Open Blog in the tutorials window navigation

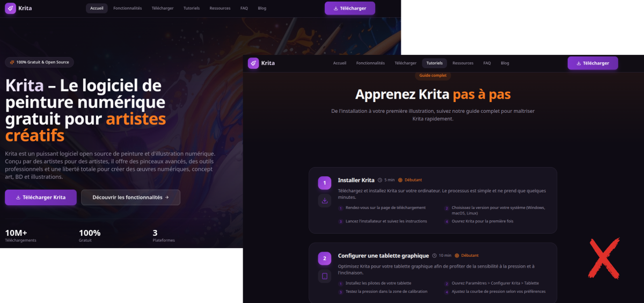point(505,63)
